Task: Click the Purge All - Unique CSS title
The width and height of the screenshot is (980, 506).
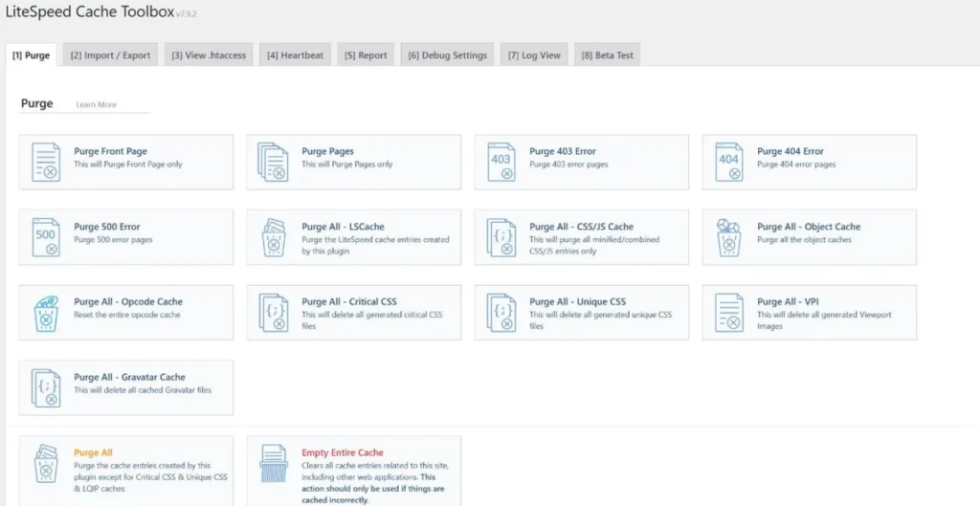Action: (x=577, y=301)
